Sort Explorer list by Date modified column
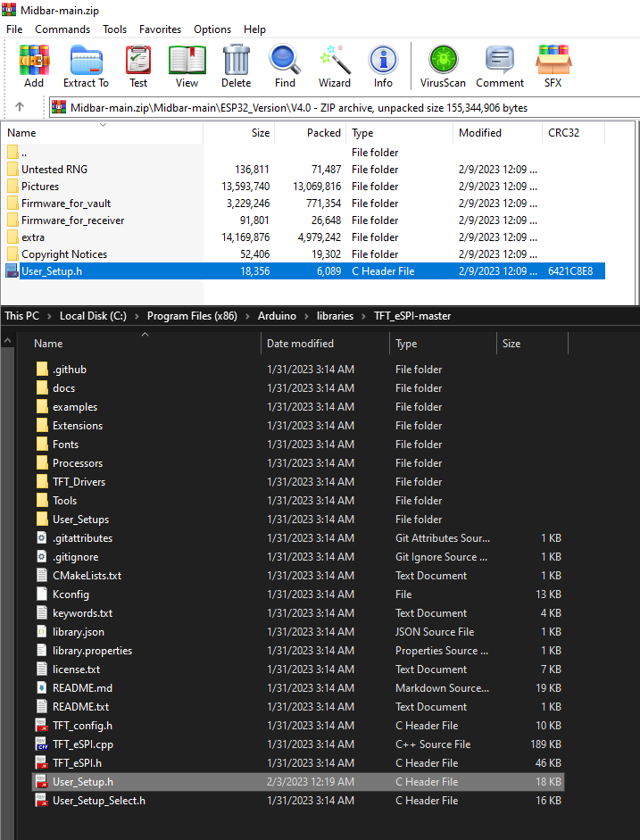Viewport: 640px width, 840px height. (x=325, y=344)
